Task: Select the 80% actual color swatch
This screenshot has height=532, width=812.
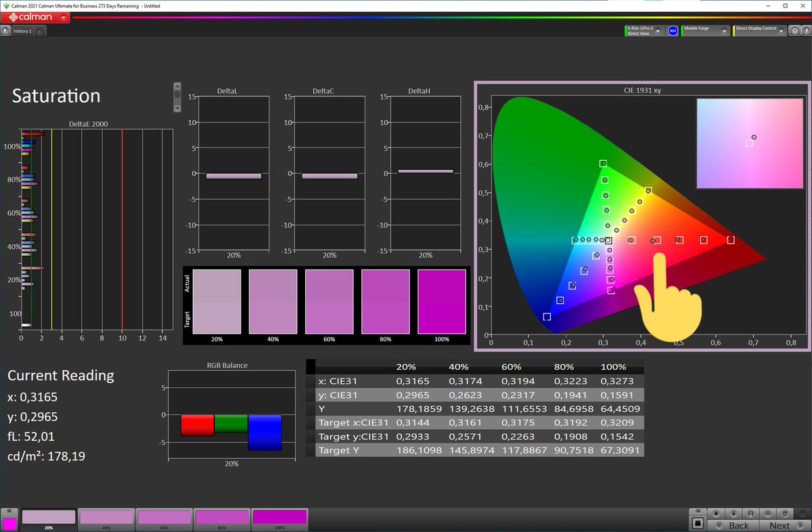Action: [385, 286]
